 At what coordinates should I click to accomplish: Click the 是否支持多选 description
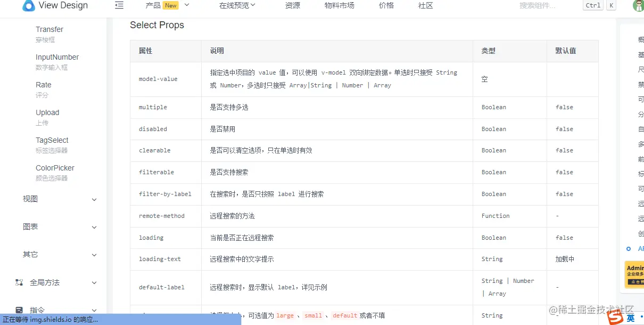pos(229,107)
